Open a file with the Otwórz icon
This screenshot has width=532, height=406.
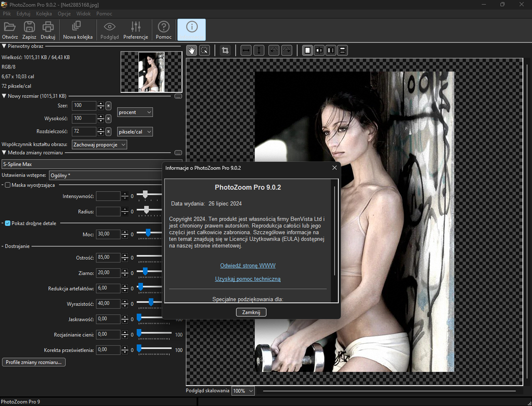(10, 30)
